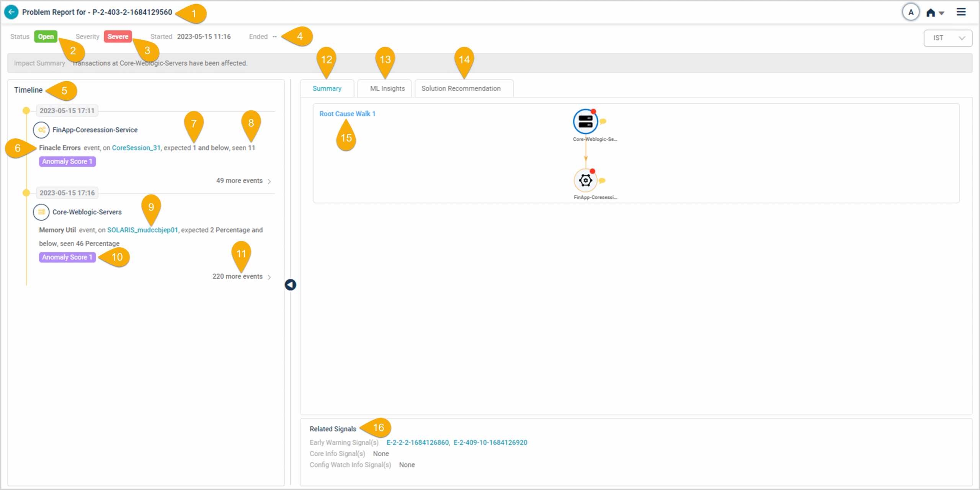Open the CoreSession_31 link
The height and width of the screenshot is (490, 980).
[136, 148]
